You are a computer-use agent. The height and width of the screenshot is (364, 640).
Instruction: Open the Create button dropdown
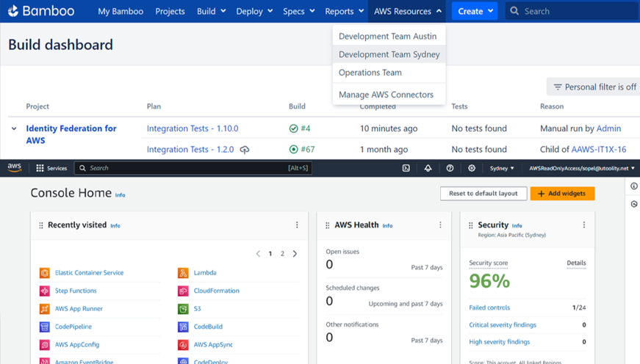(474, 11)
